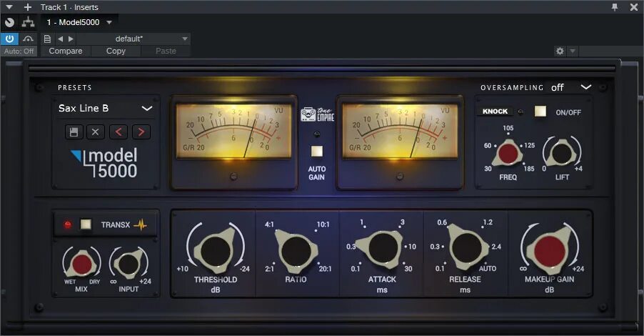
Task: Click the left VU meter display
Action: (x=233, y=132)
